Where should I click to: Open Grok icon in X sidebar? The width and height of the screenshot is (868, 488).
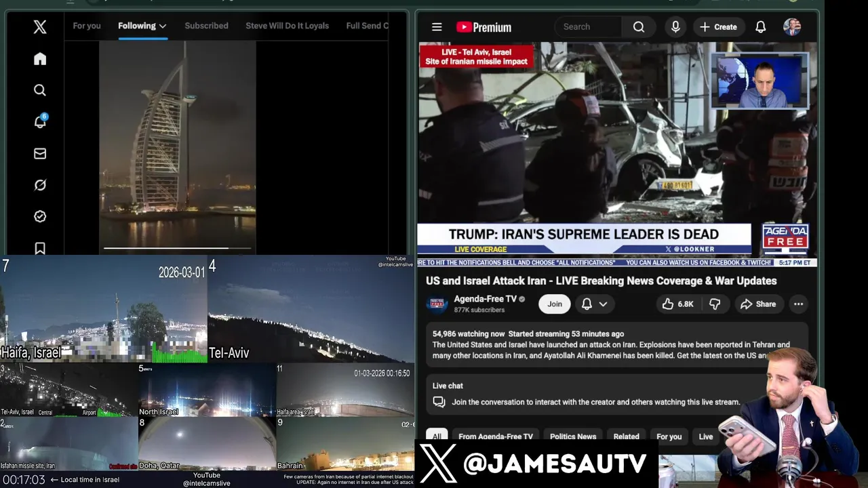pos(40,185)
